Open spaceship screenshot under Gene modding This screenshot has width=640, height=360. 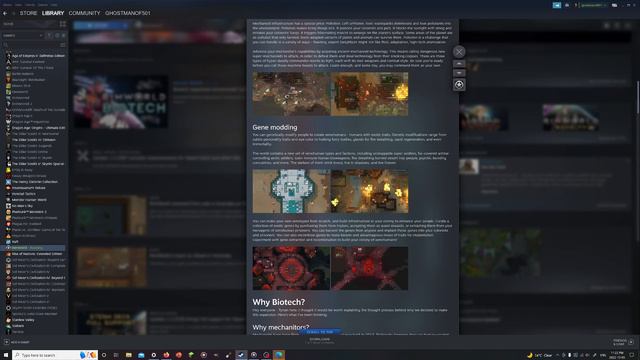coord(291,191)
